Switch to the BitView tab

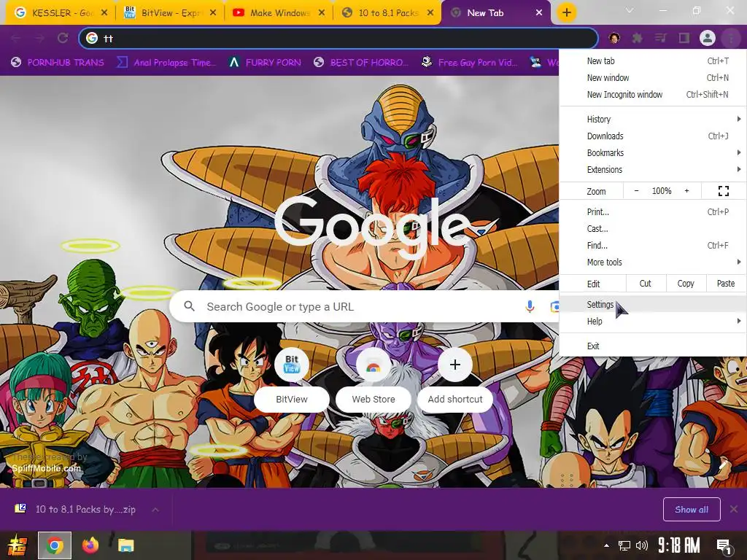169,13
